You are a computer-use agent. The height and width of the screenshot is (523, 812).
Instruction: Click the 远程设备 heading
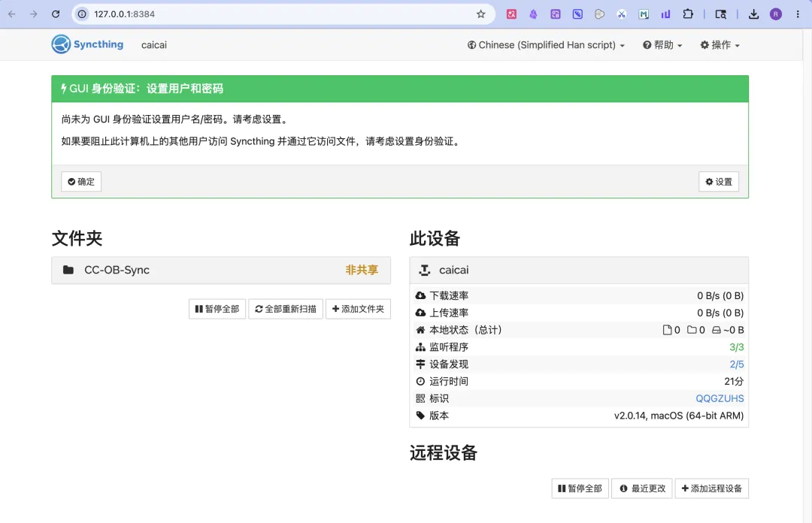click(x=444, y=452)
